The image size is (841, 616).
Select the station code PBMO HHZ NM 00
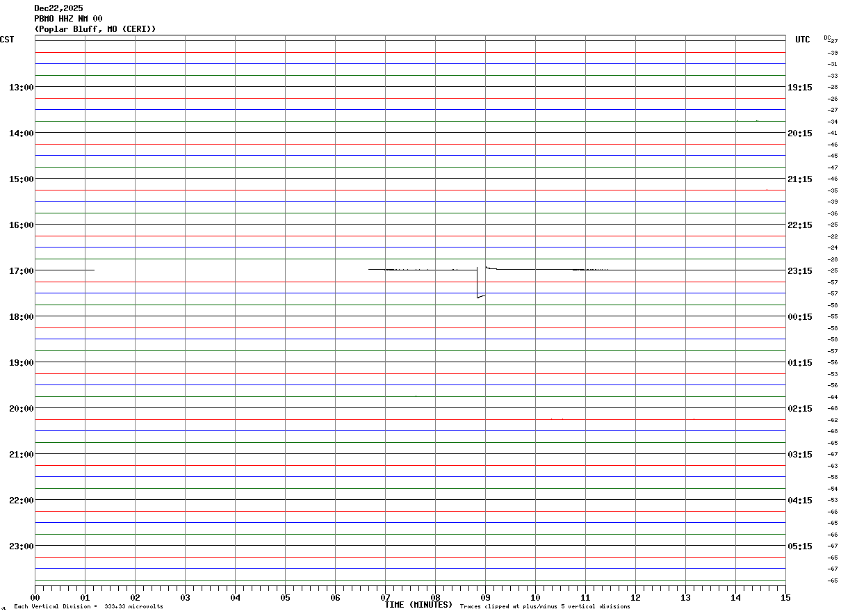[x=68, y=19]
